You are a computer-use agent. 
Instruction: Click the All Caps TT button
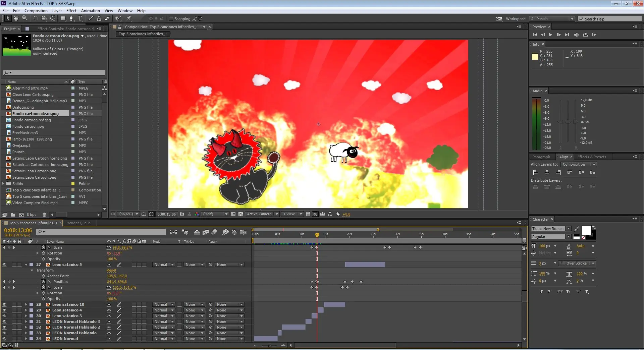click(559, 292)
